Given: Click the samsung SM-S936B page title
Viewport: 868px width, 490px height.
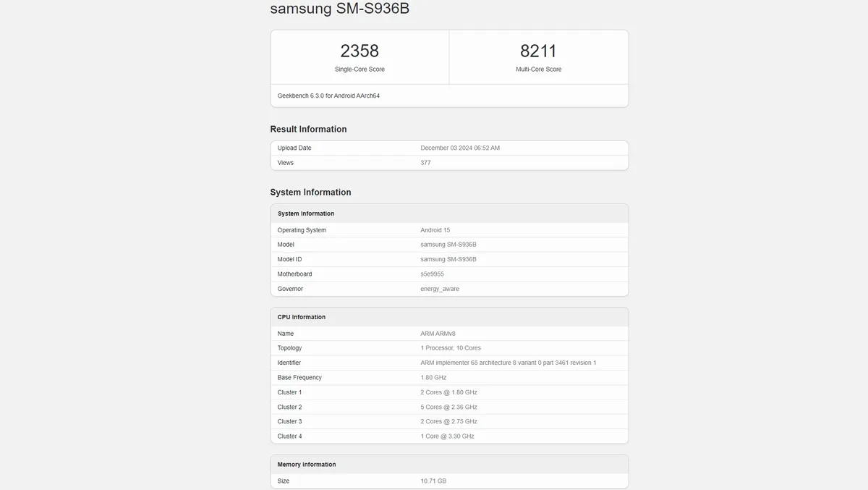Looking at the screenshot, I should 339,9.
